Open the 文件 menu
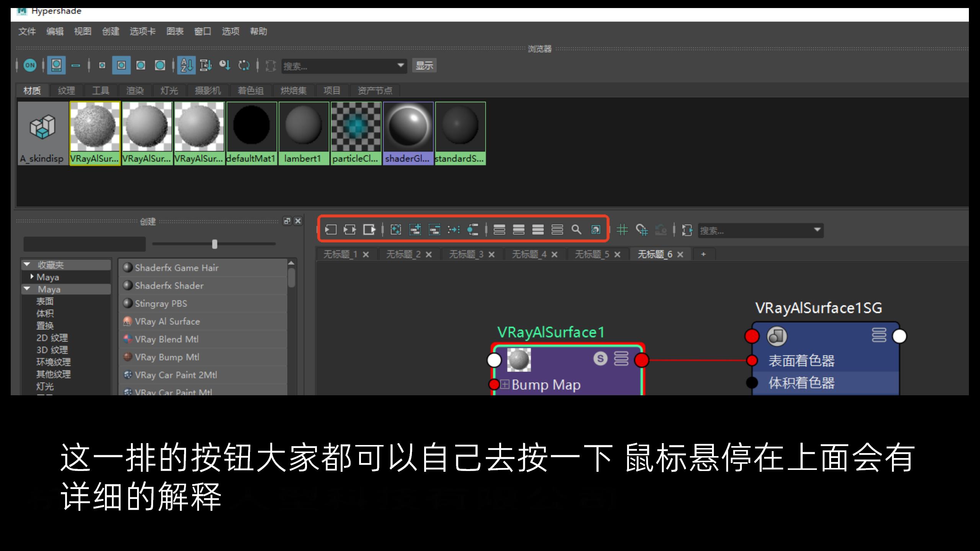 pyautogui.click(x=27, y=31)
